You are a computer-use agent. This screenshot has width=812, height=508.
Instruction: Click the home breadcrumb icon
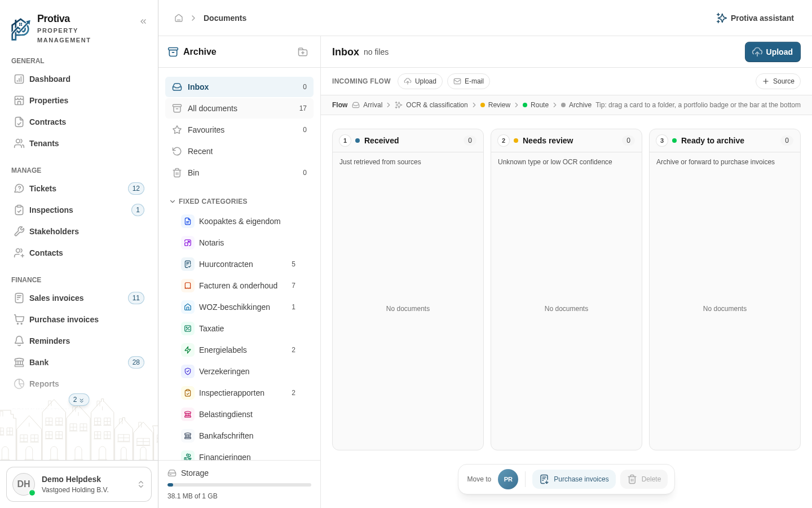click(x=179, y=18)
